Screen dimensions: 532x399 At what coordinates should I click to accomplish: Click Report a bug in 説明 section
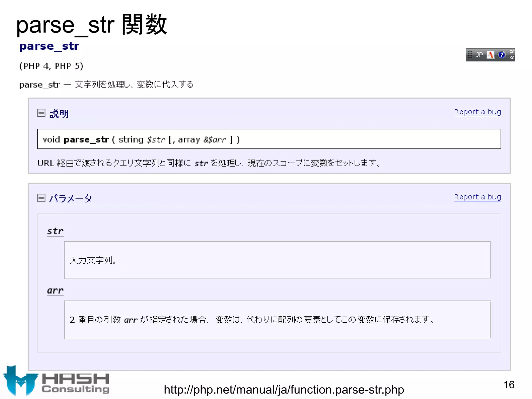point(477,112)
